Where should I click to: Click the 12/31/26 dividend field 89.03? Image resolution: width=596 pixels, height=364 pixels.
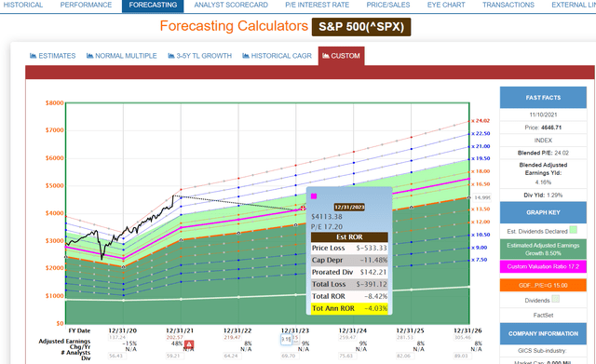pos(462,356)
